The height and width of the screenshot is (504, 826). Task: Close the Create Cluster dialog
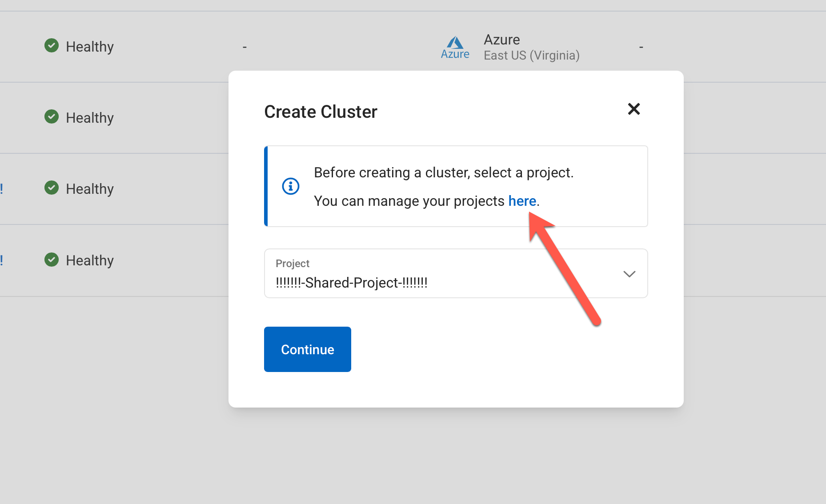point(634,109)
